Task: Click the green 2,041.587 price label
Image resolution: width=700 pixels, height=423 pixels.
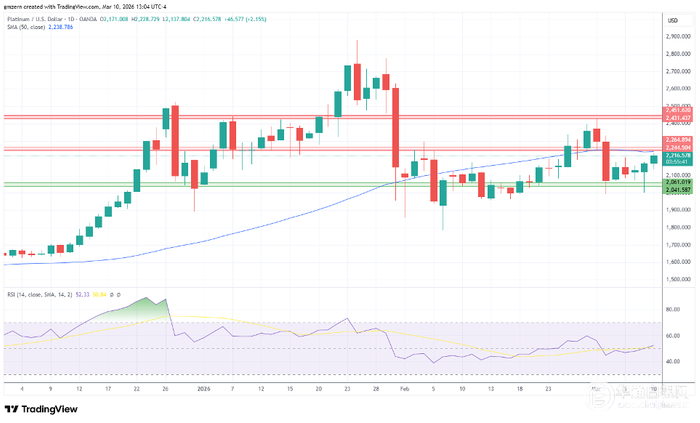Action: (x=678, y=190)
